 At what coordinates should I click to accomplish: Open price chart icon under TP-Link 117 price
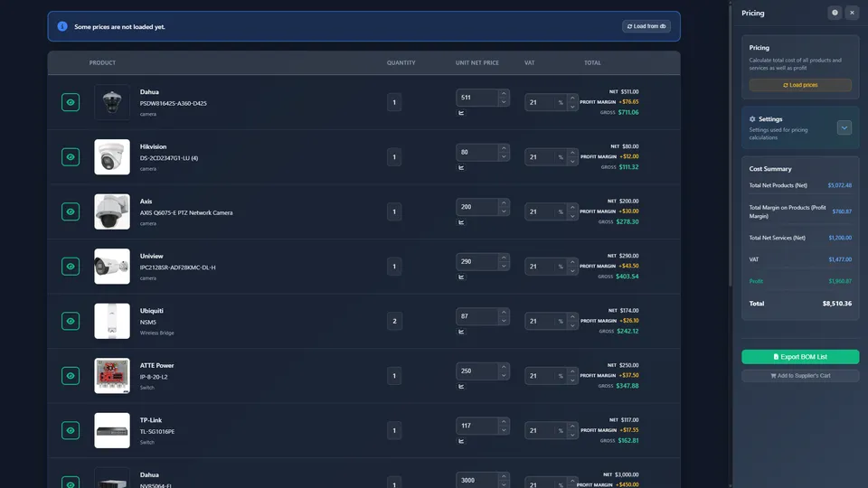pos(461,442)
